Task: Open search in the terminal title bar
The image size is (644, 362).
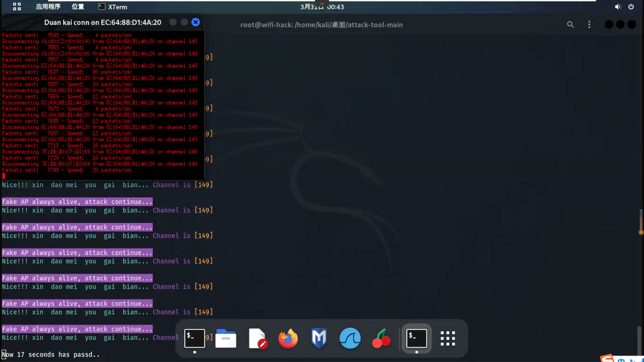Action: [x=570, y=24]
